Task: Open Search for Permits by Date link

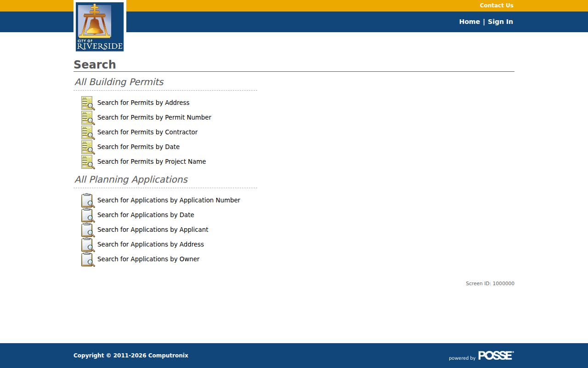Action: (138, 147)
